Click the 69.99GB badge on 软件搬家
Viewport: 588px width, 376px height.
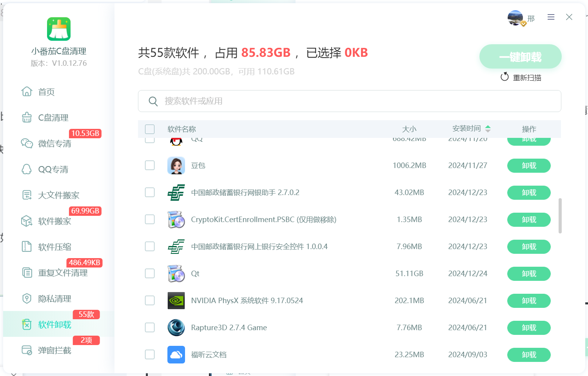coord(85,211)
